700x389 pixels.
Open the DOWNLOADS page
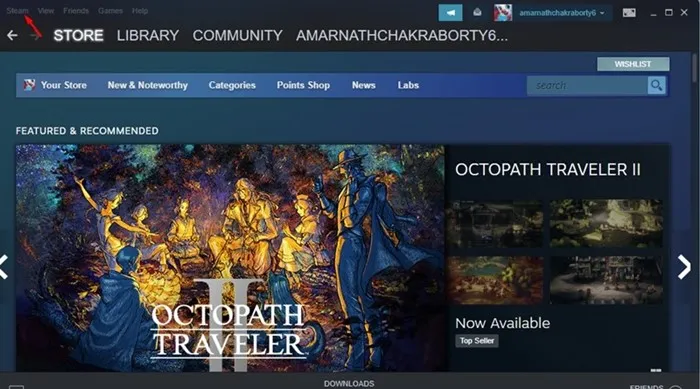pos(349,384)
